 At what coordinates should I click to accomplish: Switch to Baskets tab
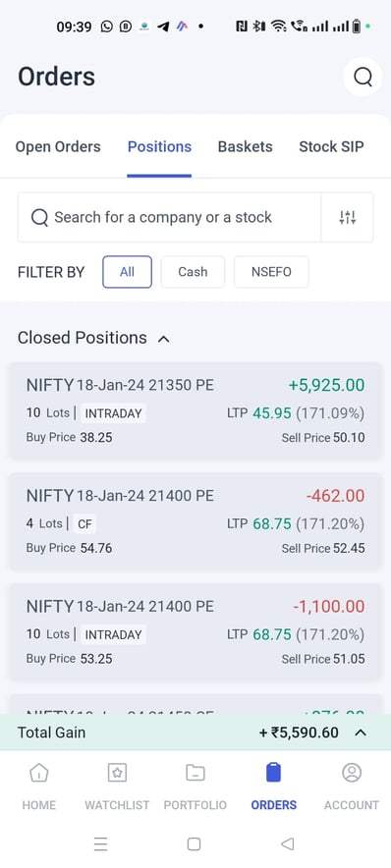pyautogui.click(x=246, y=146)
